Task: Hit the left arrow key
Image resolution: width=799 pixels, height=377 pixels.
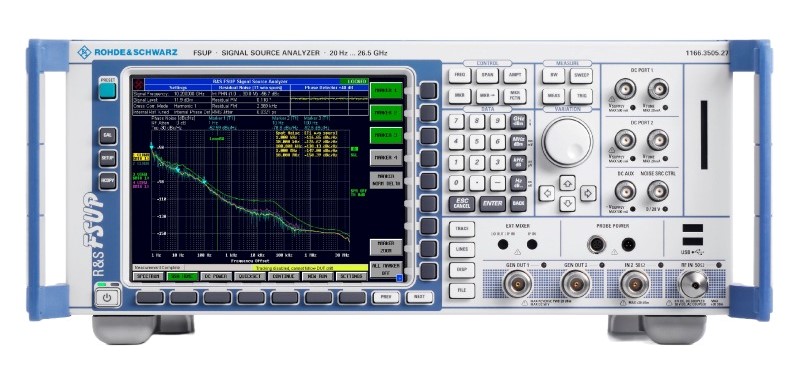Action: (x=547, y=193)
